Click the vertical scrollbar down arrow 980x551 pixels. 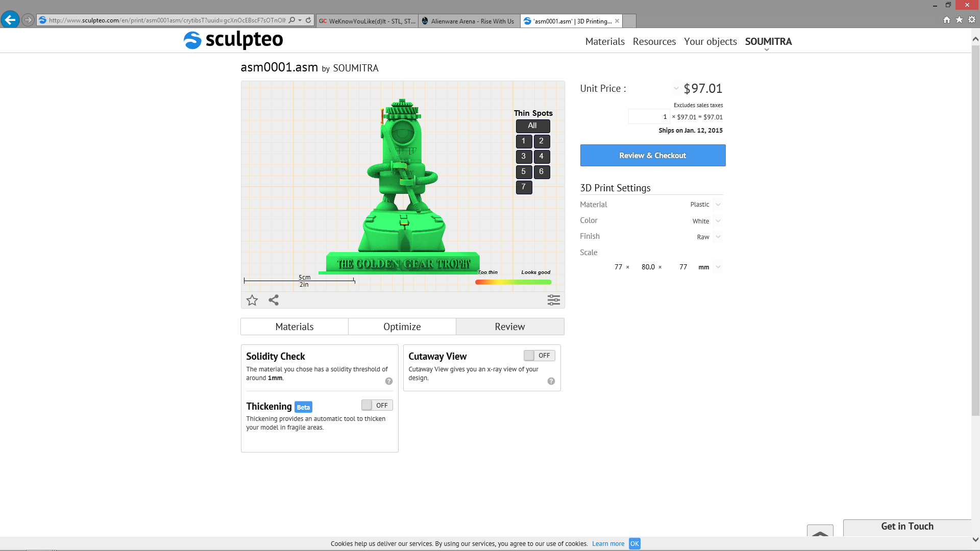click(x=975, y=539)
